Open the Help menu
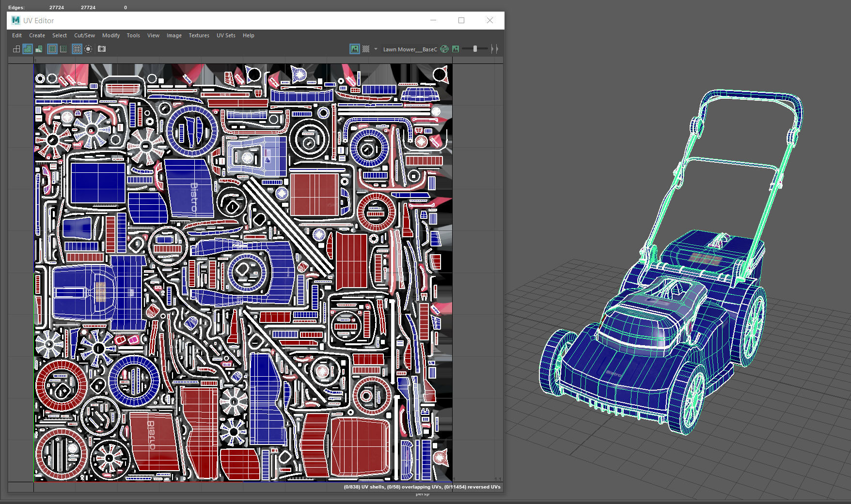Screen dimensions: 851x504 coord(249,35)
